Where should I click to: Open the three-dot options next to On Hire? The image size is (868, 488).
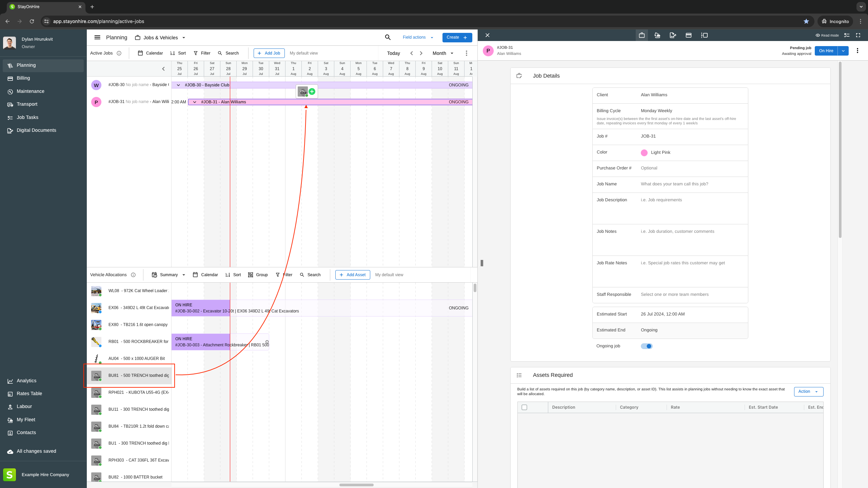[857, 51]
